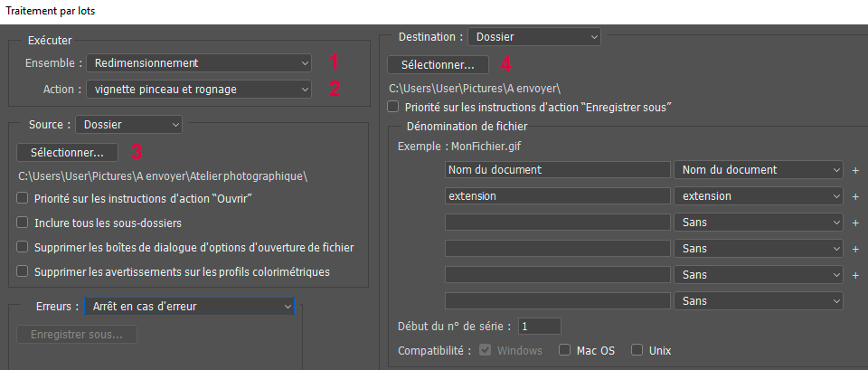The height and width of the screenshot is (370, 868).
Task: Click the plus icon beside the fifth naming row
Action: click(855, 275)
